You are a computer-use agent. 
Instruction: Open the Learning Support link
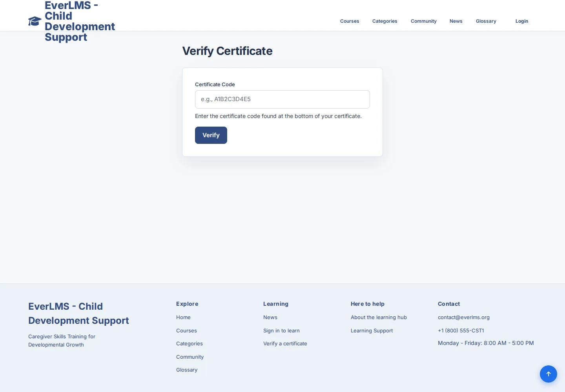pos(372,331)
